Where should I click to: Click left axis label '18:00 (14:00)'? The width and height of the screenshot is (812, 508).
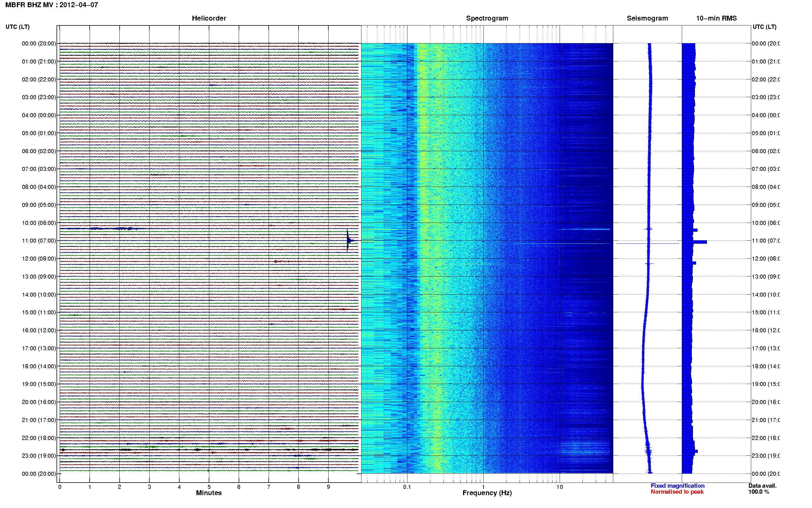point(39,366)
